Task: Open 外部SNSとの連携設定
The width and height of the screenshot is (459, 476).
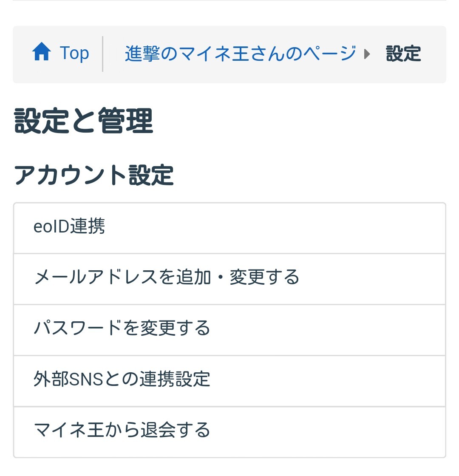Action: point(229,381)
